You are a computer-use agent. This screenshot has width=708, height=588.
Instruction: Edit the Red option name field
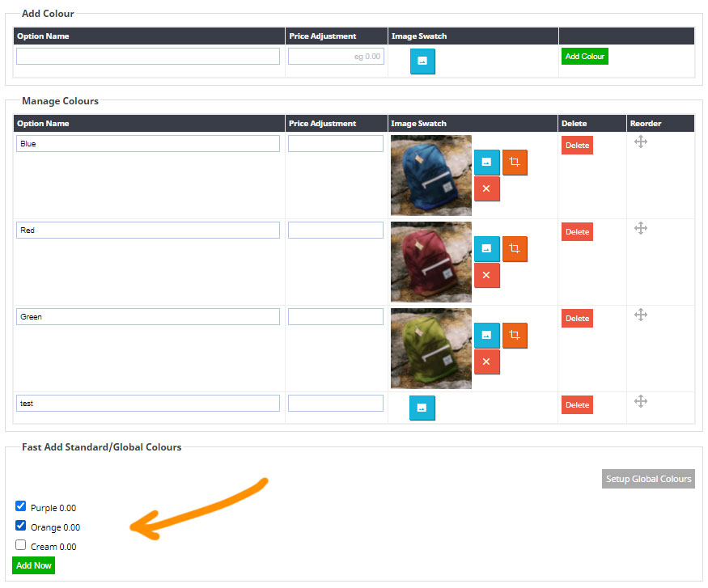(147, 231)
